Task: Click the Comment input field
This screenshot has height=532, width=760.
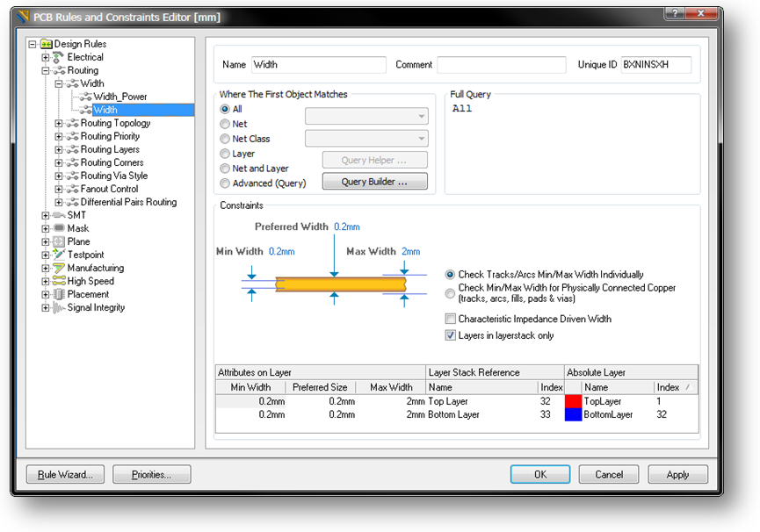Action: point(502,65)
